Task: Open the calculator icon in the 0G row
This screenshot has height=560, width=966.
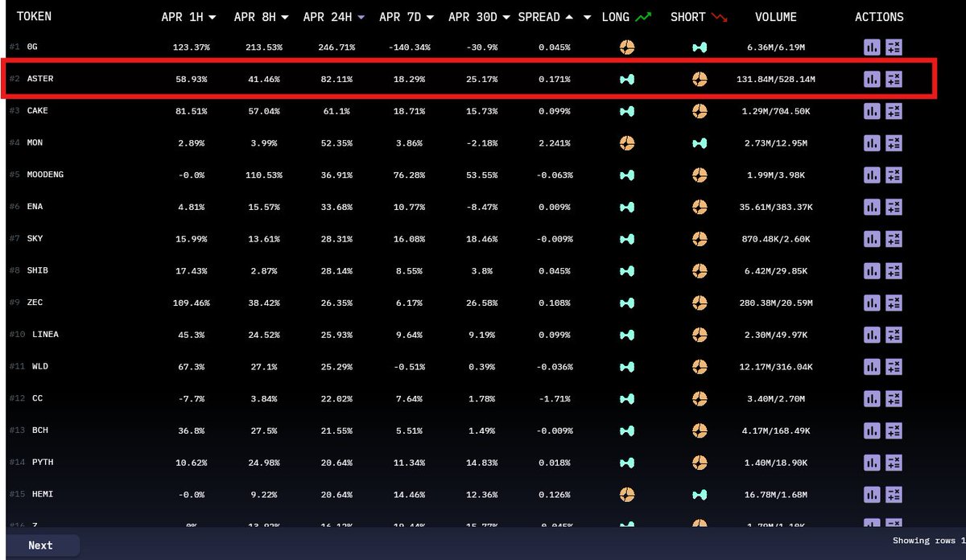Action: coord(894,47)
